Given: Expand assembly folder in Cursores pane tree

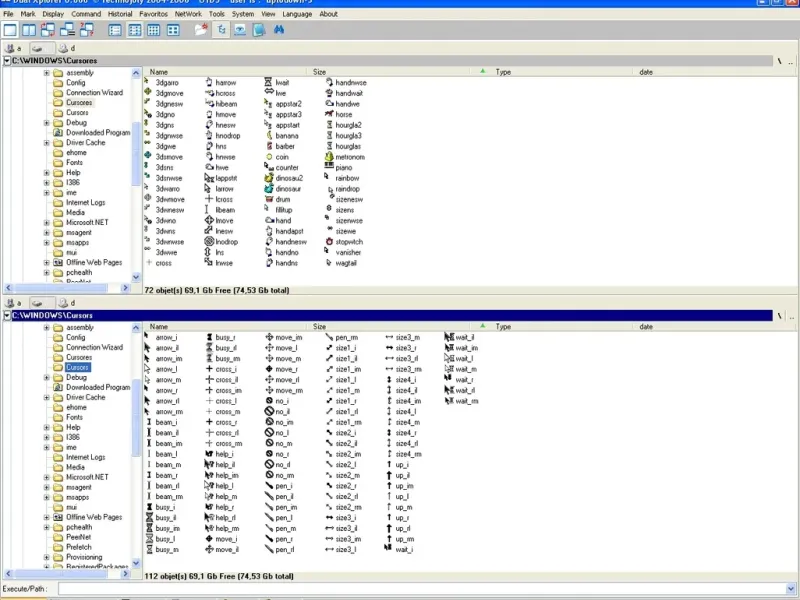Looking at the screenshot, I should pyautogui.click(x=46, y=73).
